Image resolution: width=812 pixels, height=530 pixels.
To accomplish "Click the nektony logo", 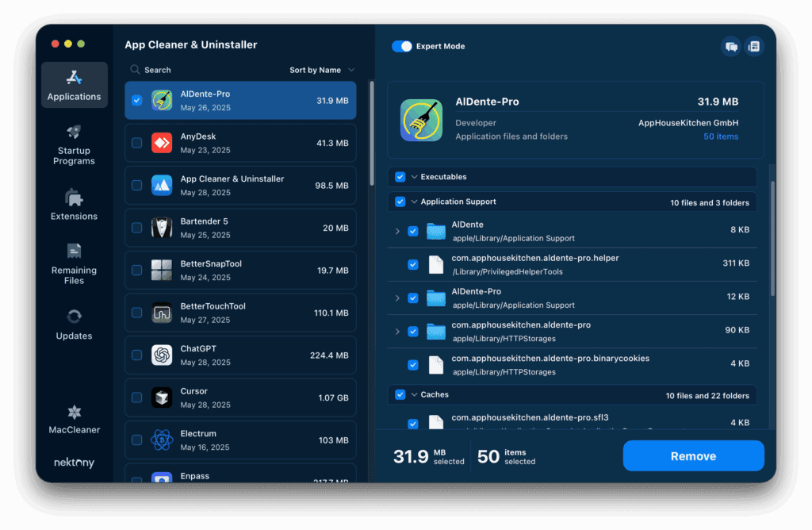I will pos(74,462).
